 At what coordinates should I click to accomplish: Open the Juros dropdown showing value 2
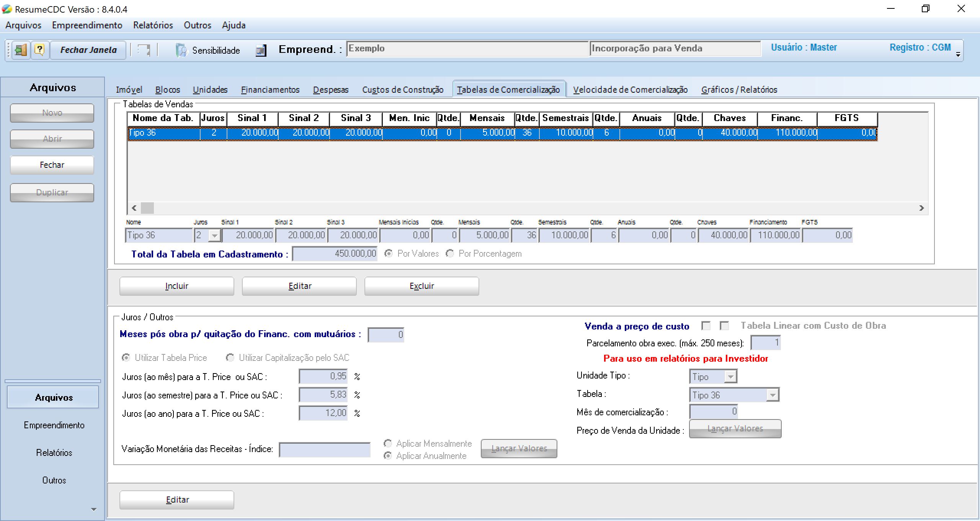click(215, 235)
